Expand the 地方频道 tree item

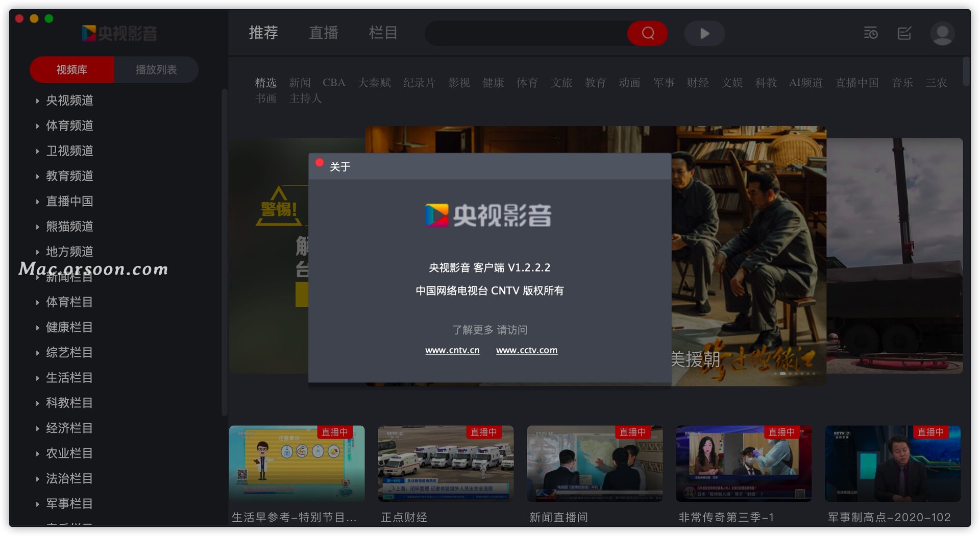click(x=38, y=252)
